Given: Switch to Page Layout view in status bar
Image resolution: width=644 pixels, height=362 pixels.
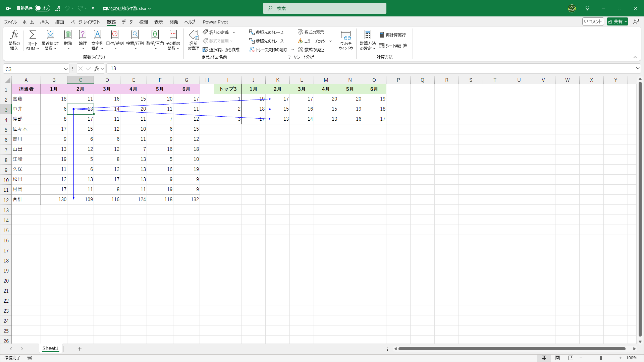Looking at the screenshot, I should pos(557,358).
